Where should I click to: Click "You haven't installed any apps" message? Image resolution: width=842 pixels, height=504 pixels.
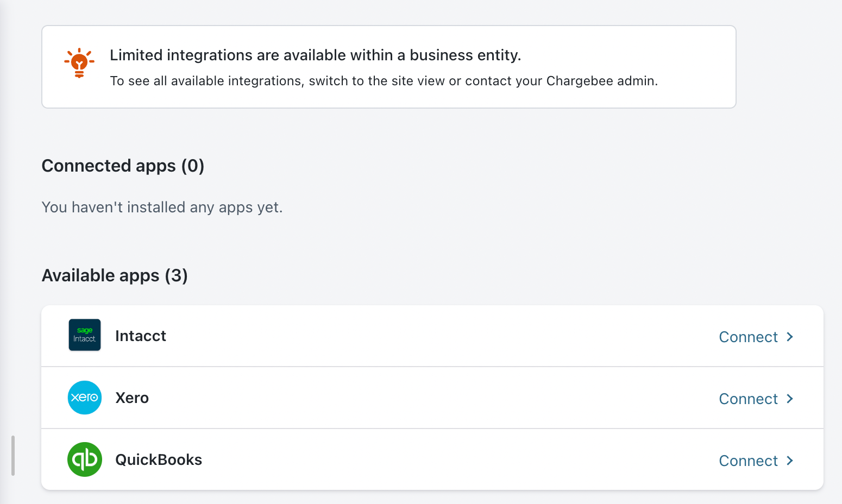click(162, 207)
